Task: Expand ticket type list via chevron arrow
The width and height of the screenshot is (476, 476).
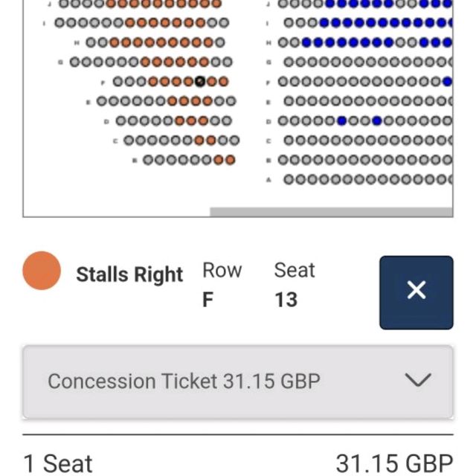Action: pyautogui.click(x=418, y=380)
